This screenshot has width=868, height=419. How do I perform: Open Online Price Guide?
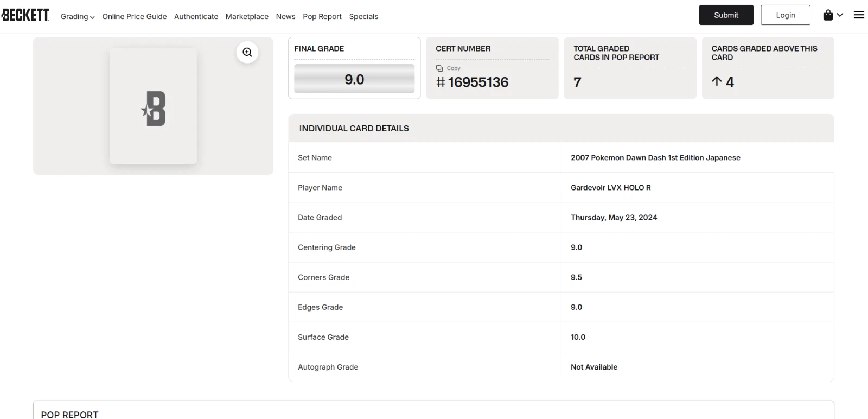coord(135,16)
